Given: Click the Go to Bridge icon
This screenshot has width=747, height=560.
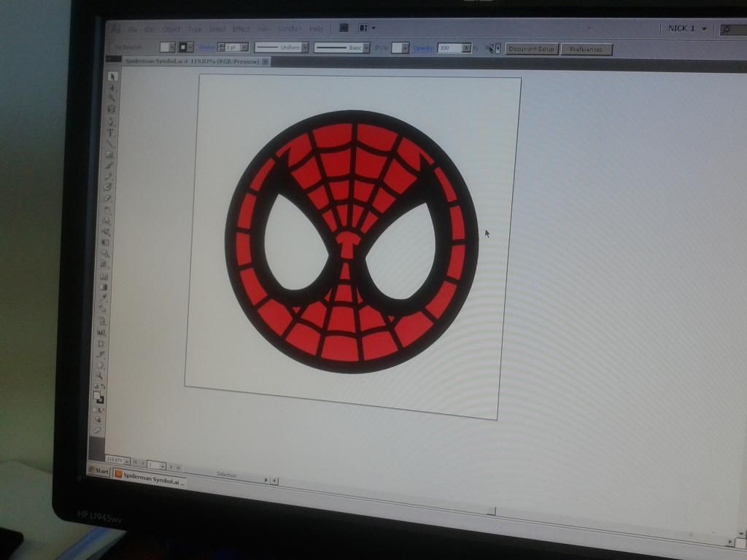Looking at the screenshot, I should pyautogui.click(x=344, y=28).
